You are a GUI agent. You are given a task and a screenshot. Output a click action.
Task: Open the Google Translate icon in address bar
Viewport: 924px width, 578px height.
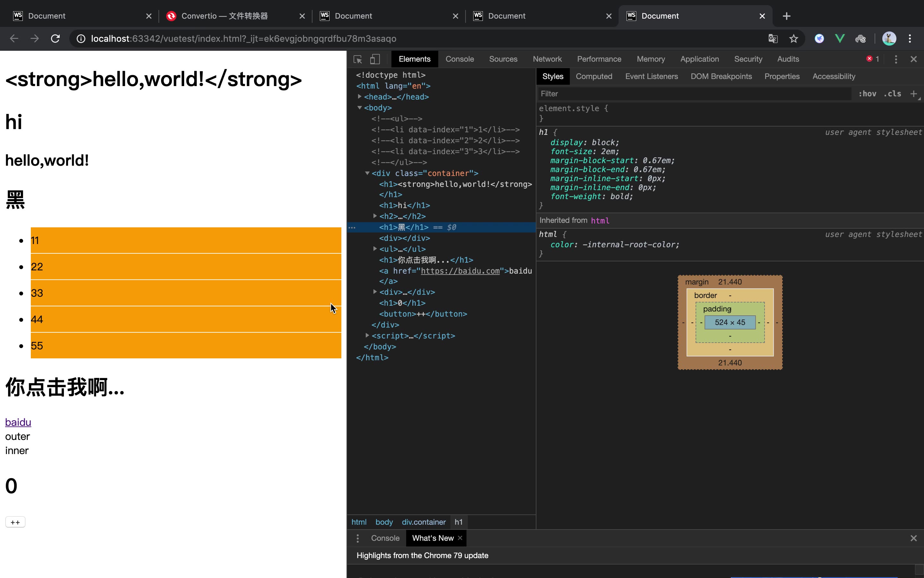(773, 39)
